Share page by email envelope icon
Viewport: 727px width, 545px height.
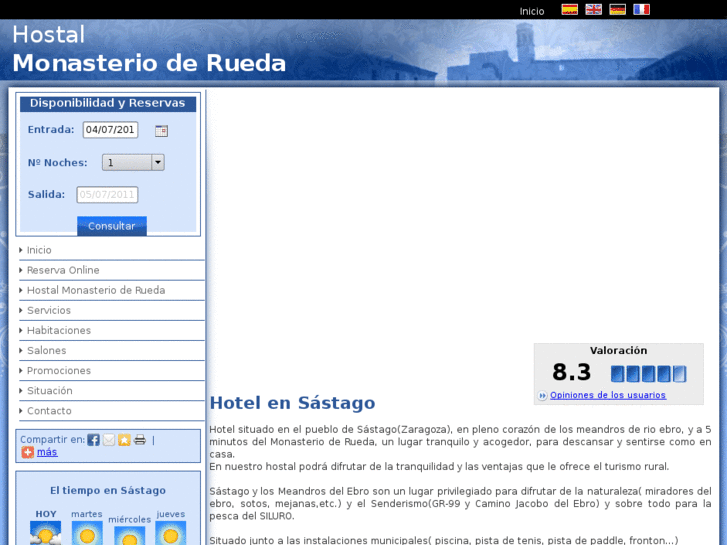tap(108, 440)
